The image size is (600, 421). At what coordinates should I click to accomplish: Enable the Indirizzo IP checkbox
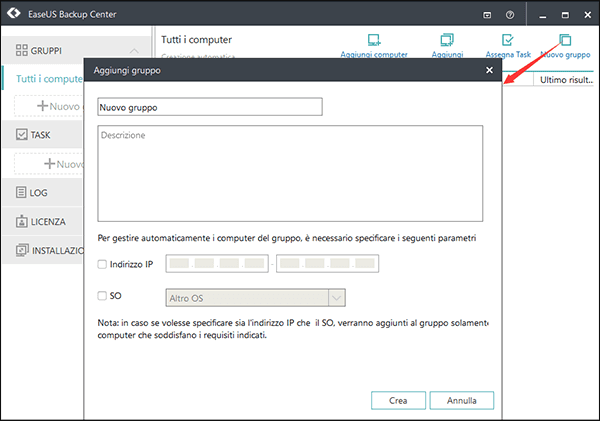tap(102, 264)
